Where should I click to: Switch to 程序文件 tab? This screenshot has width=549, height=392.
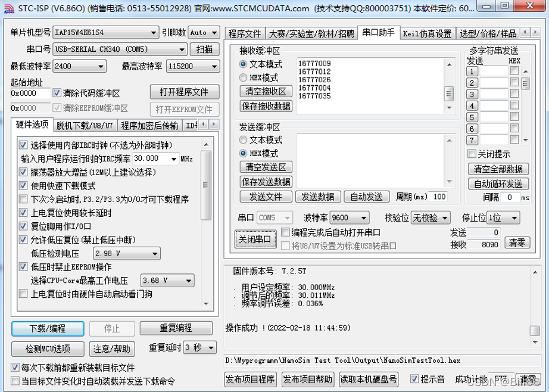(245, 33)
